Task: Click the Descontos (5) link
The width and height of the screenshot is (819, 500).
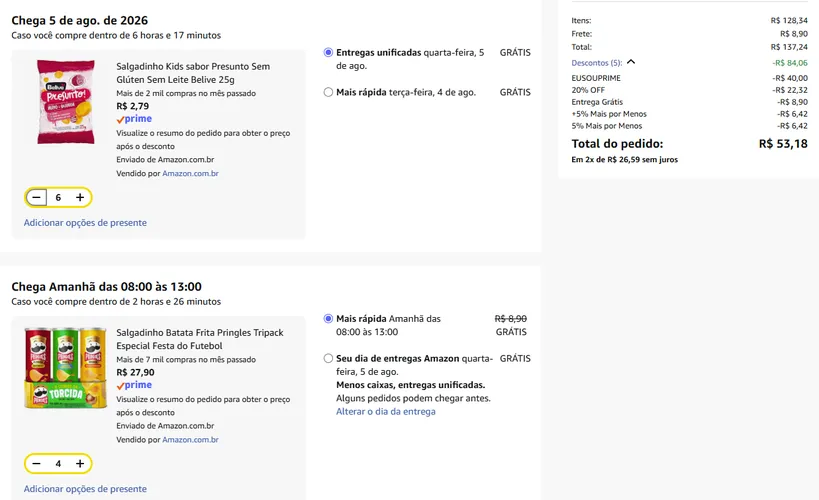Action: coord(596,63)
